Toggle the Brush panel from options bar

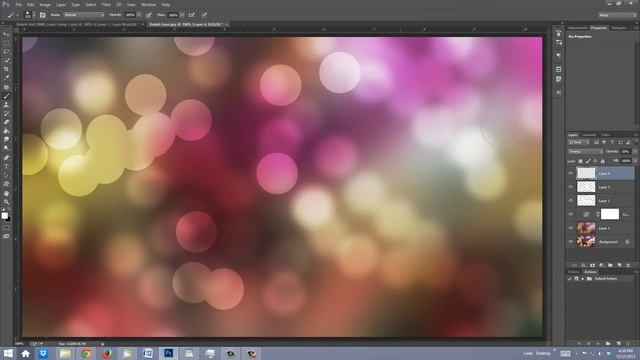pyautogui.click(x=42, y=15)
